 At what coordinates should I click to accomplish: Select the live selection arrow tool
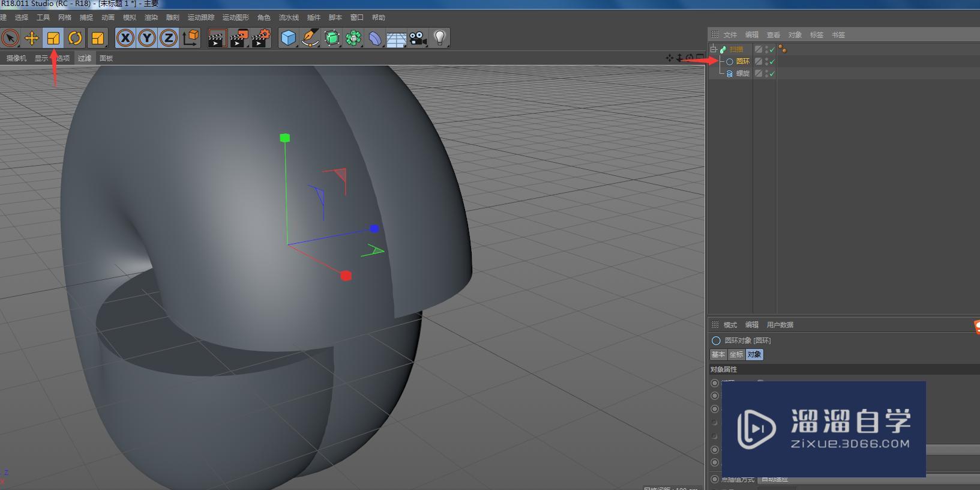point(10,38)
